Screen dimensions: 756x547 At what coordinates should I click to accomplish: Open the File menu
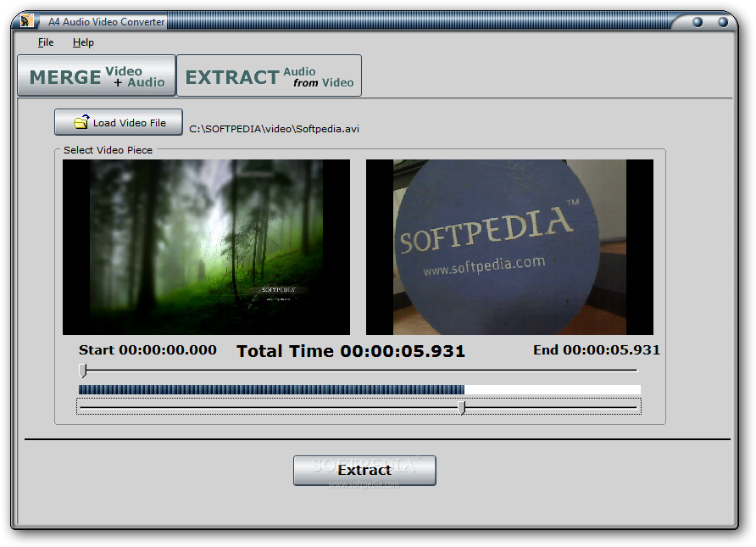coord(45,42)
